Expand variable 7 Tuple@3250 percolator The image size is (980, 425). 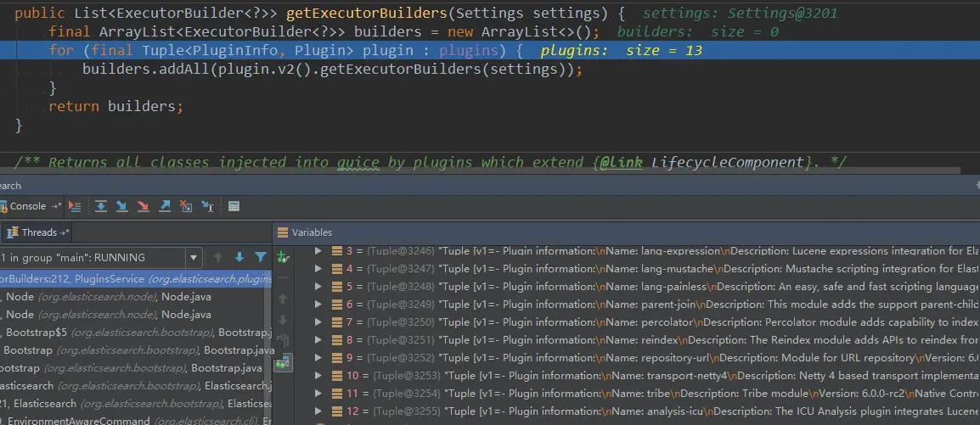[318, 322]
